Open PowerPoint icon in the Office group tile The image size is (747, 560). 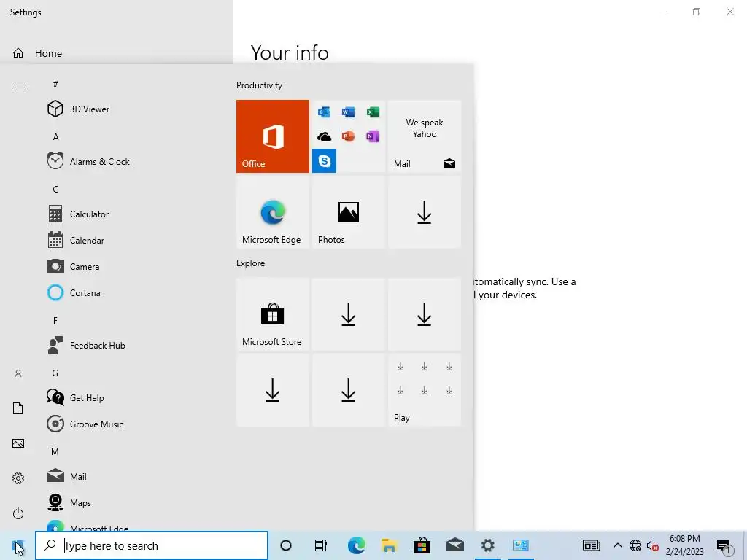point(348,136)
